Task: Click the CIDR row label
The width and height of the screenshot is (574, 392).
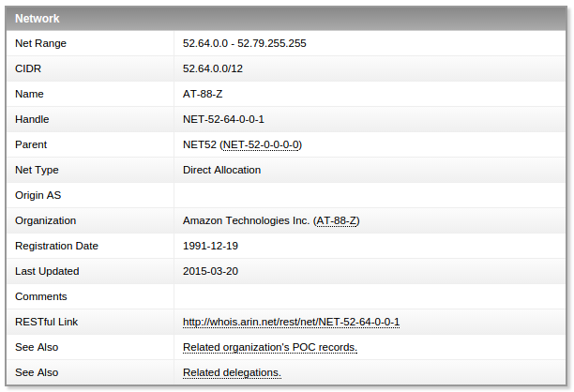Action: [28, 69]
